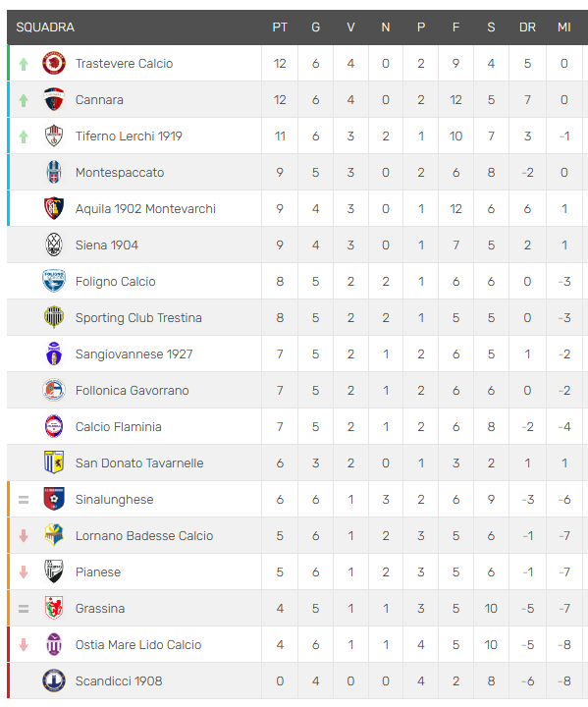Open the Lornano Badesse Calcio team link
This screenshot has height=707, width=588.
click(x=144, y=536)
